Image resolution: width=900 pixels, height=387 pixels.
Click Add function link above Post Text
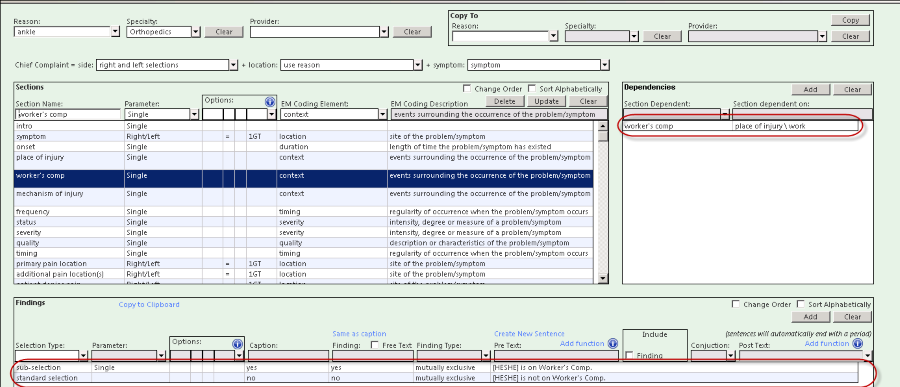tap(827, 343)
